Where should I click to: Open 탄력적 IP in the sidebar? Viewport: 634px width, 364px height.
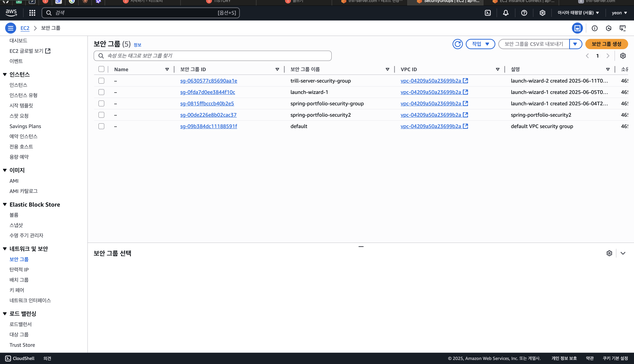coord(19,270)
